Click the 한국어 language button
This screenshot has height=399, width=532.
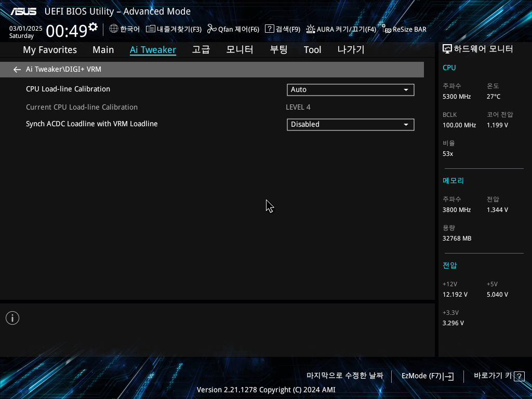[x=130, y=29]
